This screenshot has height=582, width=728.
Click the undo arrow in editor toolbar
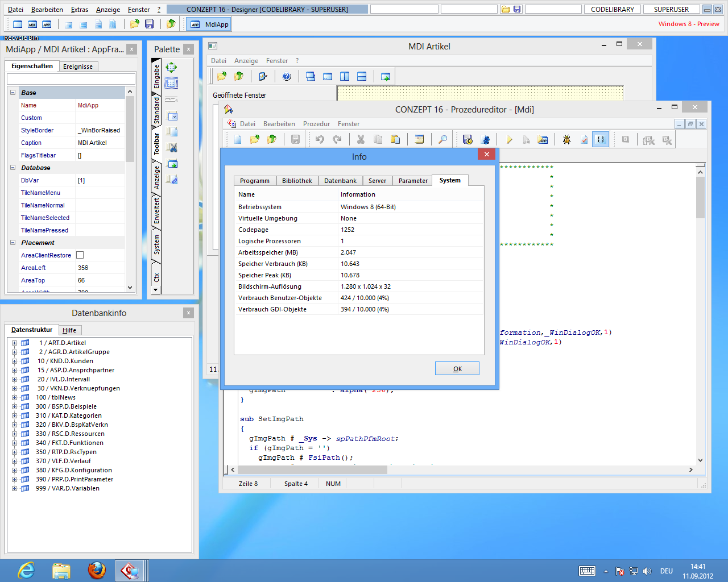pyautogui.click(x=320, y=139)
